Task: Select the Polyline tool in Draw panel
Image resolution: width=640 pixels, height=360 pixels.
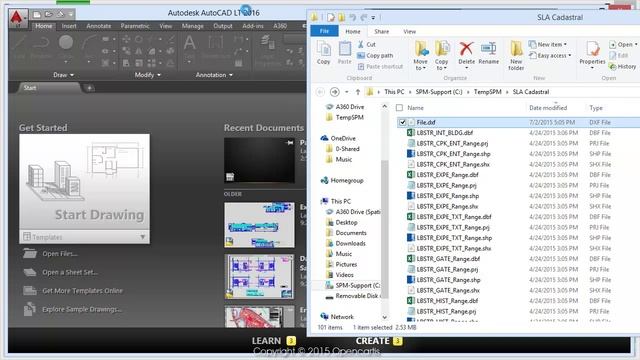Action: [x=42, y=42]
